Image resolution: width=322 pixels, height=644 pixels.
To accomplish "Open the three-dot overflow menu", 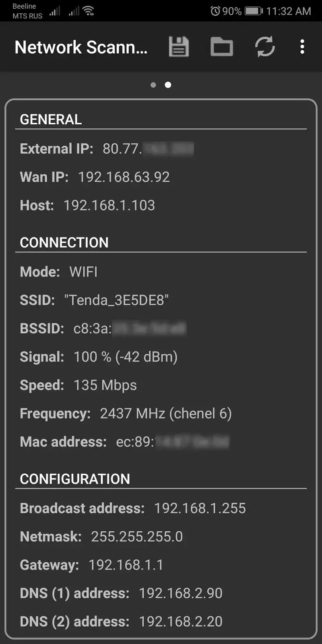I will point(302,47).
